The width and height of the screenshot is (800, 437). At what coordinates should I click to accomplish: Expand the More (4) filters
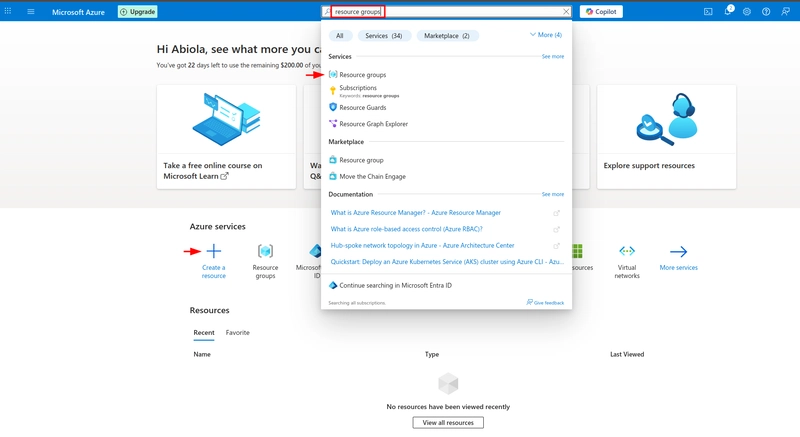tap(545, 35)
